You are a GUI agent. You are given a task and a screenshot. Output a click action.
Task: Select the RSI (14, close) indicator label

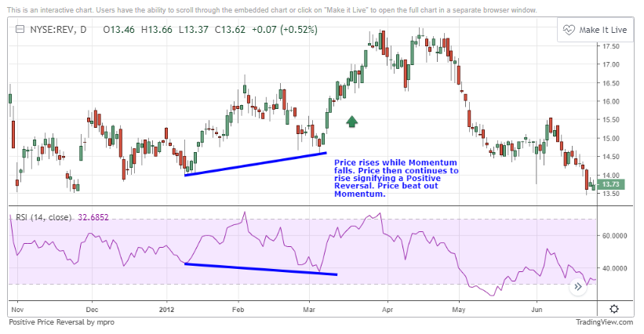coord(44,217)
